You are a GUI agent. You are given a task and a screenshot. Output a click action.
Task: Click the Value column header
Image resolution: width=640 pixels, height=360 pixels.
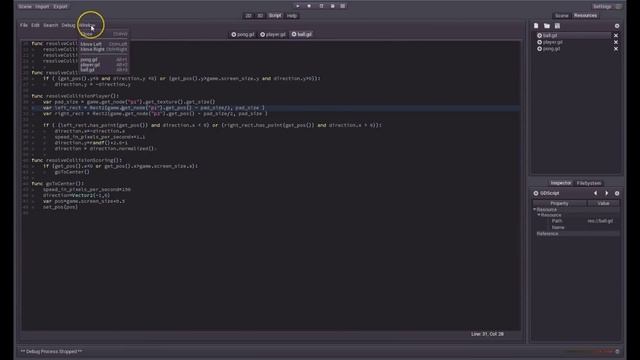click(603, 203)
